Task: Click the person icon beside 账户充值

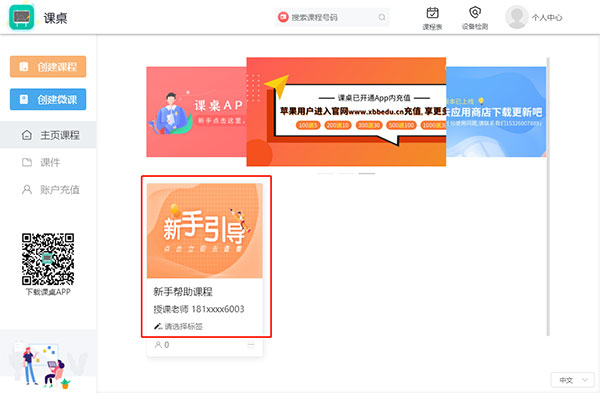Action: (x=27, y=189)
